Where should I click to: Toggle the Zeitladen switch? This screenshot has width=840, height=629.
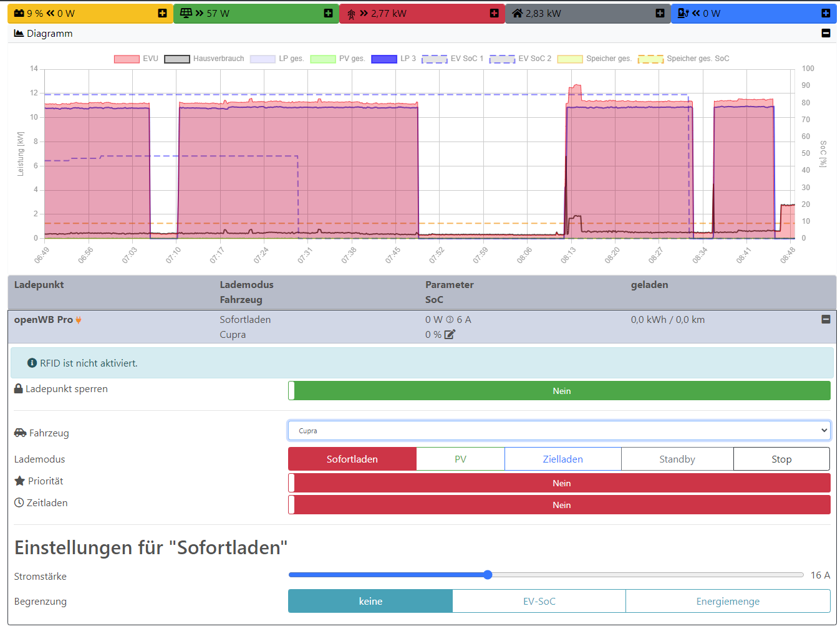click(559, 505)
